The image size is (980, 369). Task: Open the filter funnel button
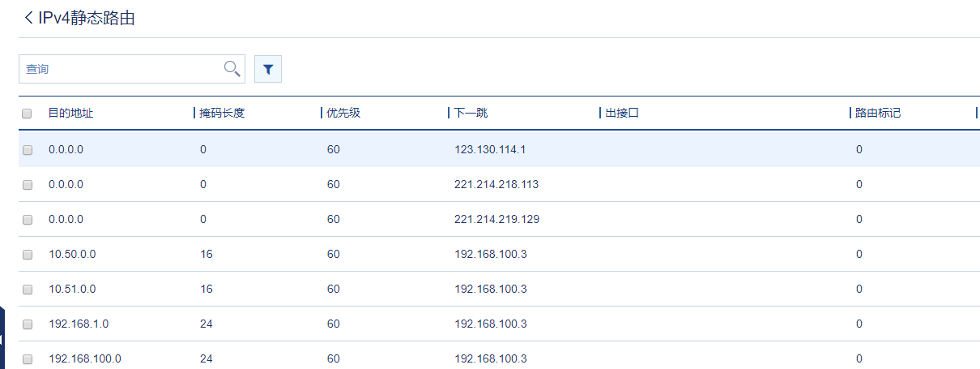[x=268, y=70]
